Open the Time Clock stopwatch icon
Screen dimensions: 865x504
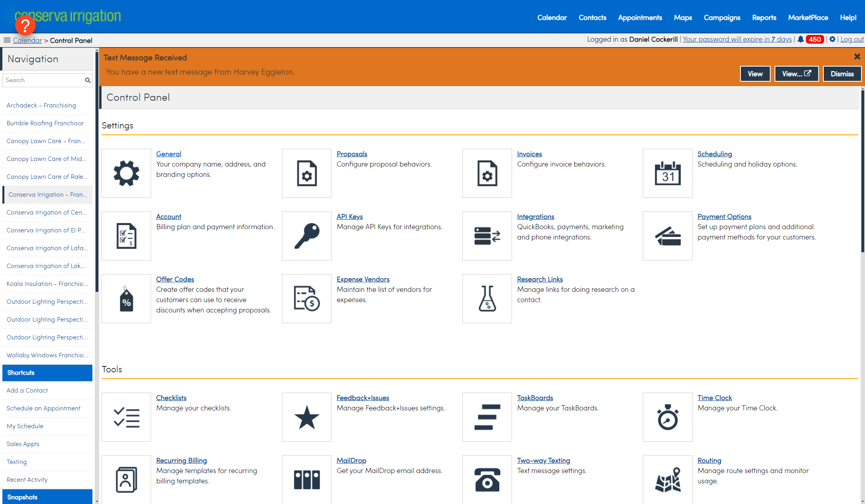tap(667, 417)
